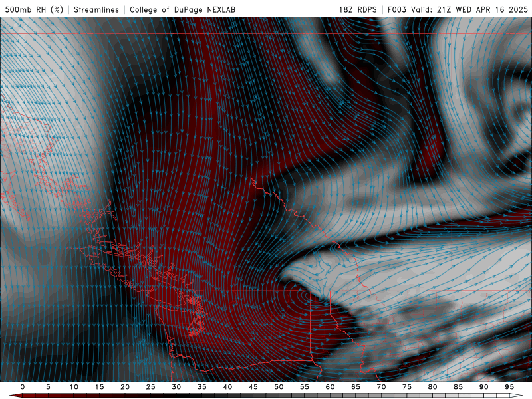This screenshot has height=399, width=532.
Task: Click the colorbar label "15"
Action: (x=99, y=387)
